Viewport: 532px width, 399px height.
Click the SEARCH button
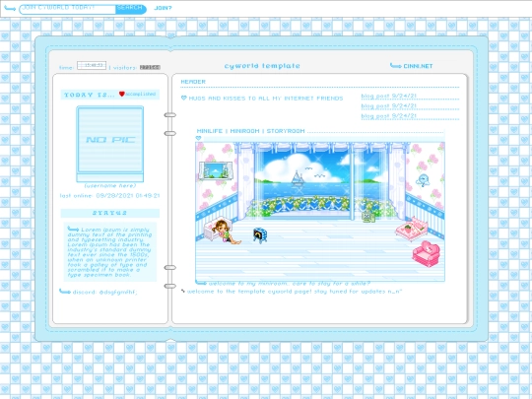click(131, 9)
